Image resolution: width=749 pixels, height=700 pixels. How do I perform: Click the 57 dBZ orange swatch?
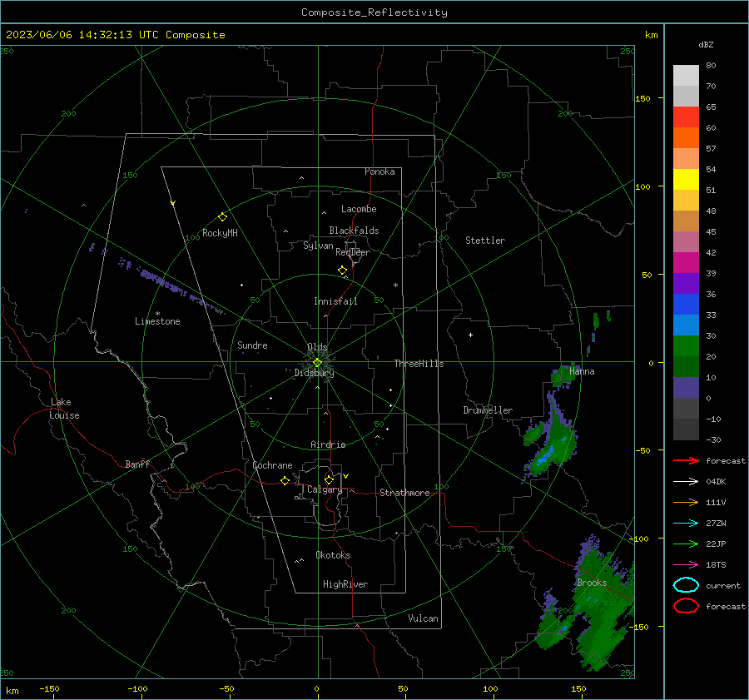[x=686, y=137]
